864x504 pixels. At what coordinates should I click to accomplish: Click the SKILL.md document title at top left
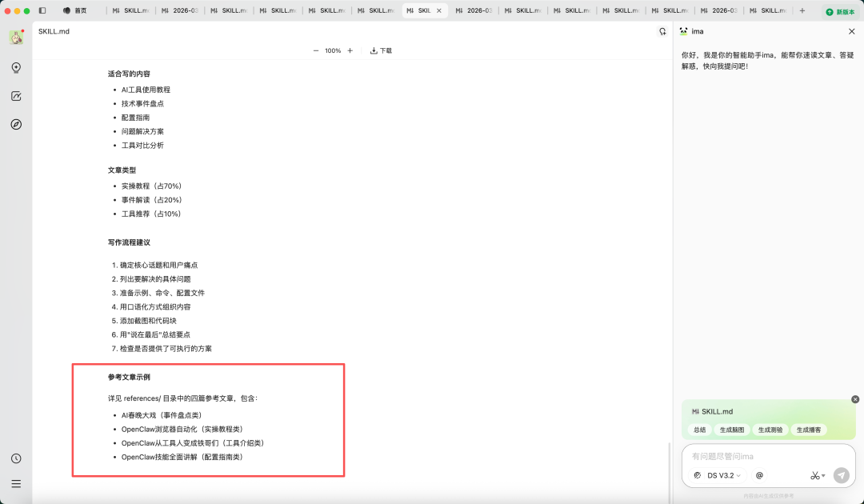54,31
